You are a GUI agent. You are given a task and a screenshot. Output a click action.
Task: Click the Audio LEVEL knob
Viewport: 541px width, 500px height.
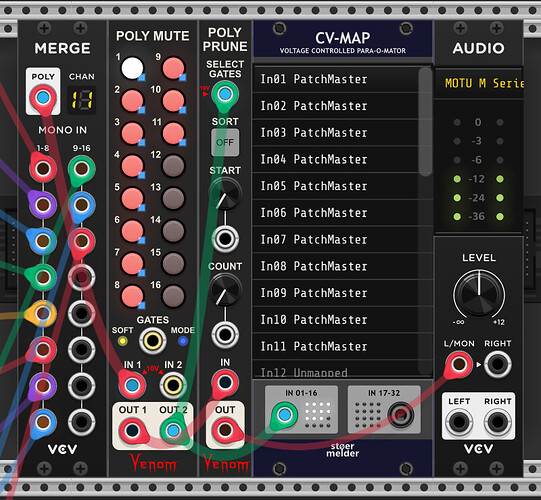click(x=479, y=294)
